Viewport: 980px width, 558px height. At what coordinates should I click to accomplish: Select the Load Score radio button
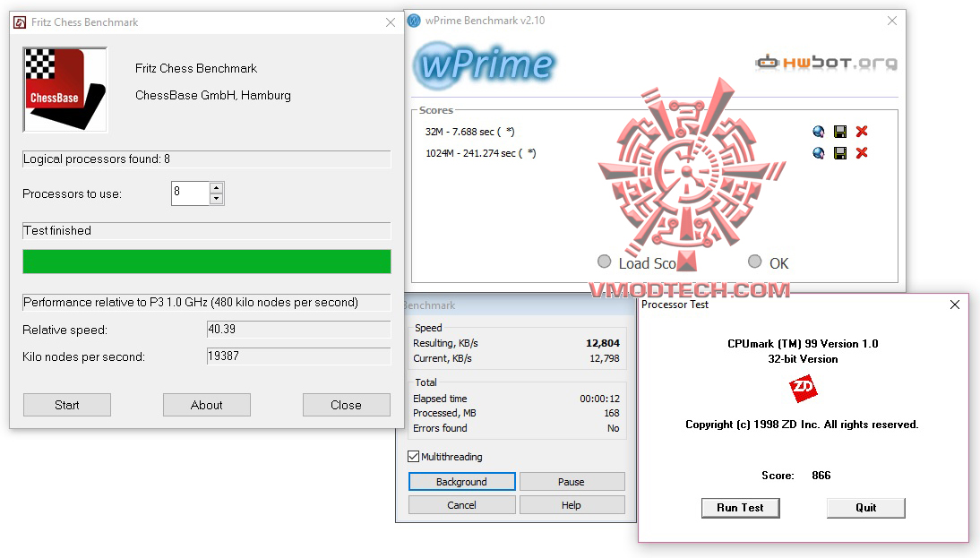[604, 262]
